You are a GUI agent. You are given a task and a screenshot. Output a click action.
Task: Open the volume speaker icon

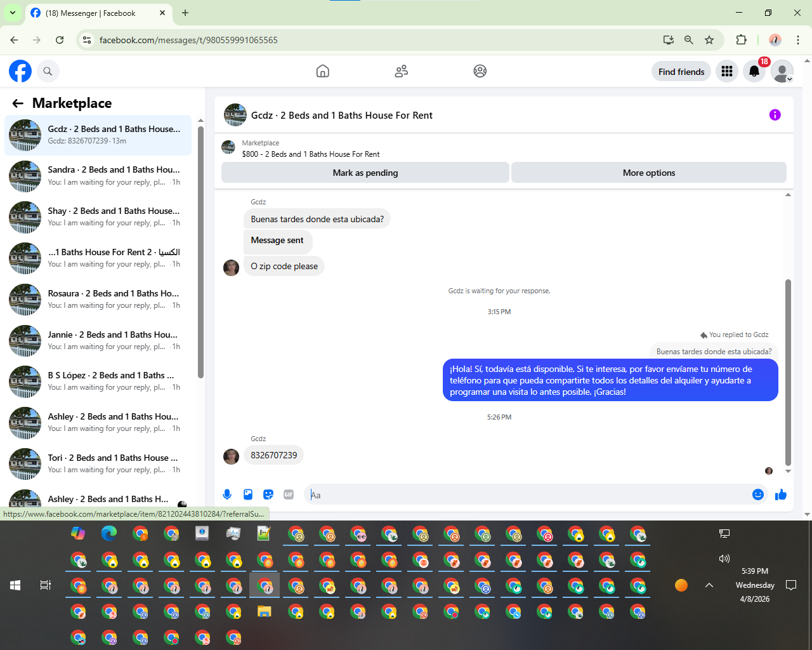724,559
